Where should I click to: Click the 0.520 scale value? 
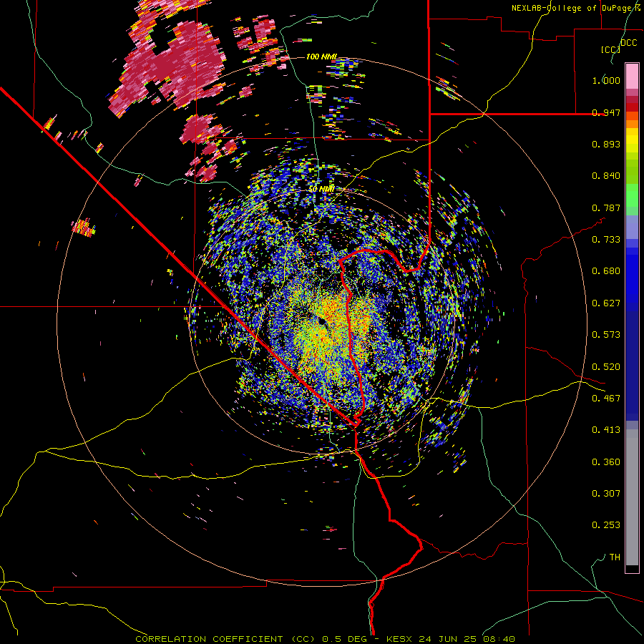click(606, 367)
